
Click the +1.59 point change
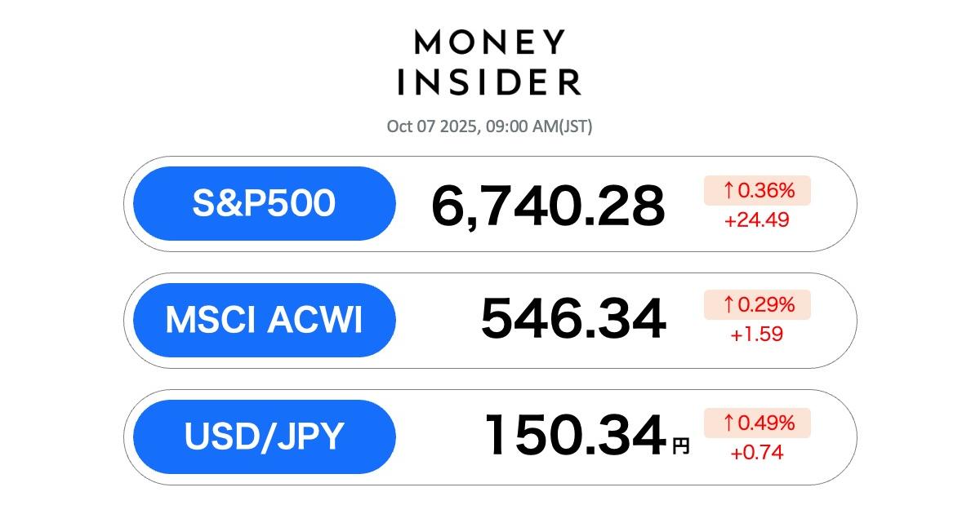(x=757, y=335)
